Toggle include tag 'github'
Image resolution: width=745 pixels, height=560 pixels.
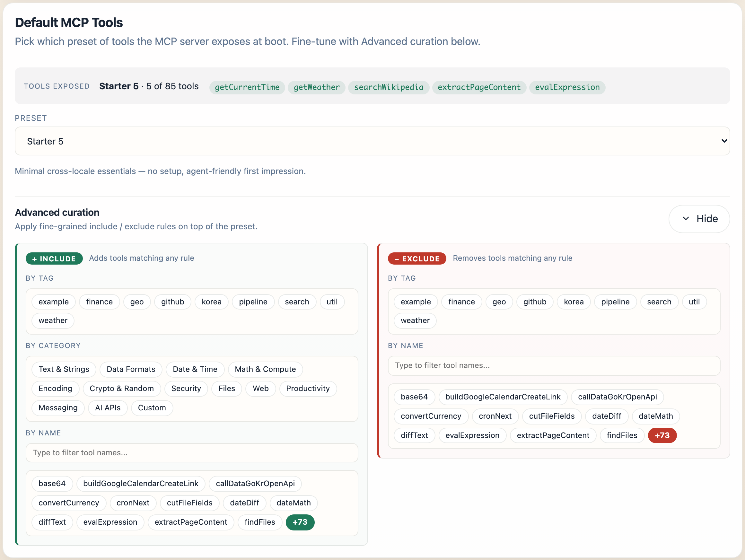[x=172, y=302]
